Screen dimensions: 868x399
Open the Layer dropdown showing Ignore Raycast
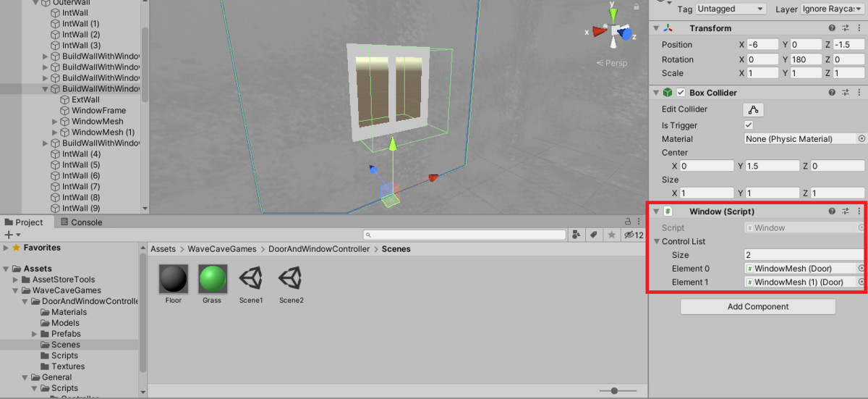(x=834, y=9)
